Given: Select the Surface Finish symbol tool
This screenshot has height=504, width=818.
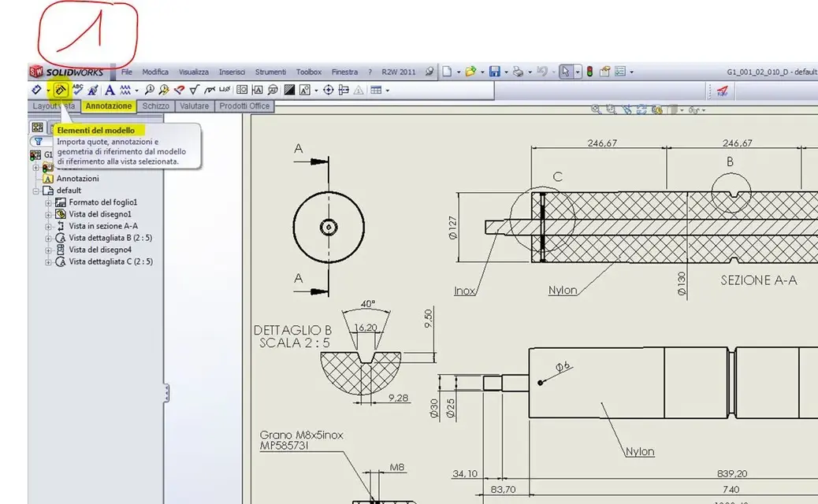Looking at the screenshot, I should click(x=194, y=90).
